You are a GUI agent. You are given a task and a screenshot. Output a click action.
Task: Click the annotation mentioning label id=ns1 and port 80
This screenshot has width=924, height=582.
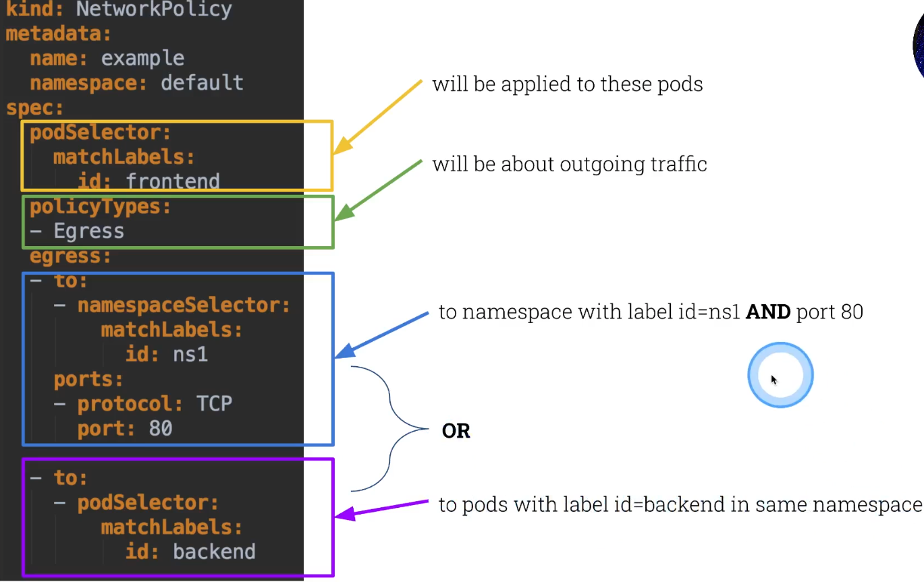coord(650,312)
